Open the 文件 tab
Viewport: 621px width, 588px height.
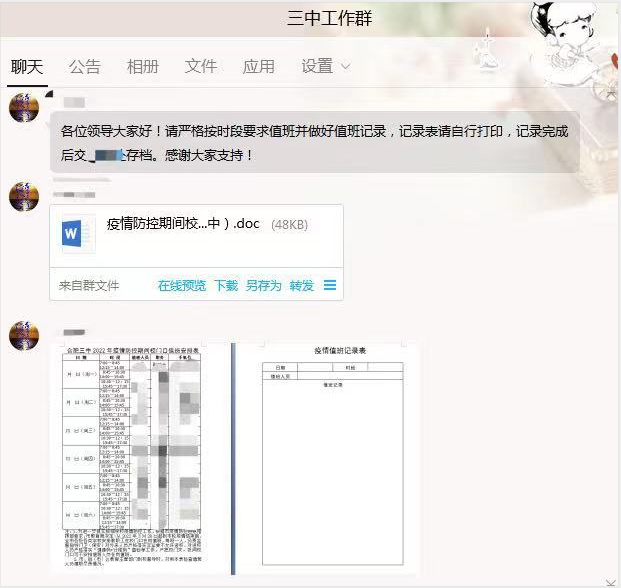point(201,67)
